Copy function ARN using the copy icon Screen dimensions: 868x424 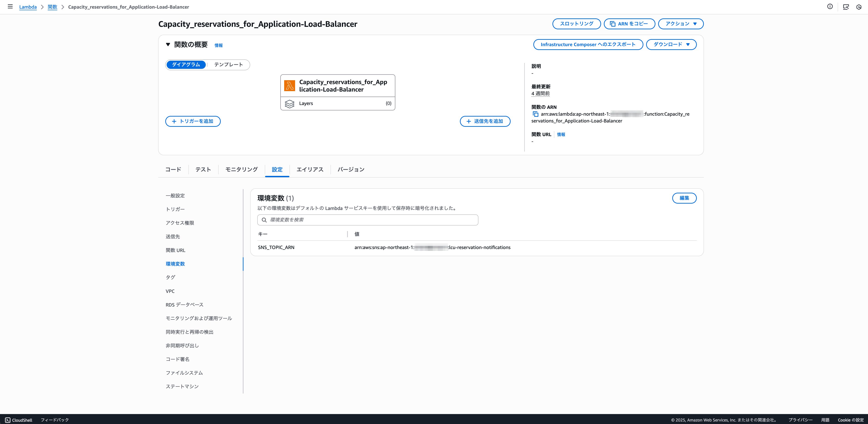click(535, 114)
